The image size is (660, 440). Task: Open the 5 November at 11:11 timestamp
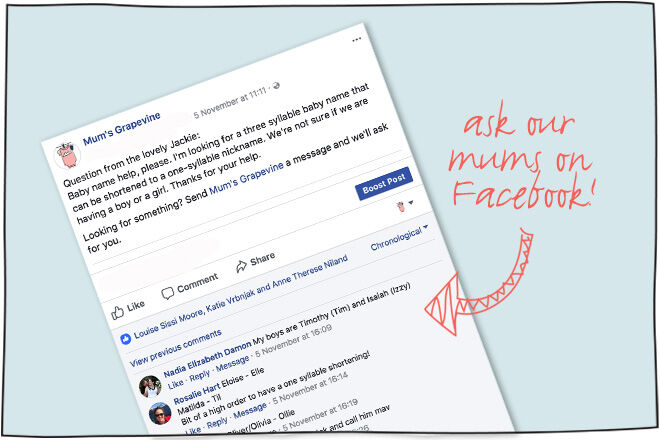pos(230,102)
